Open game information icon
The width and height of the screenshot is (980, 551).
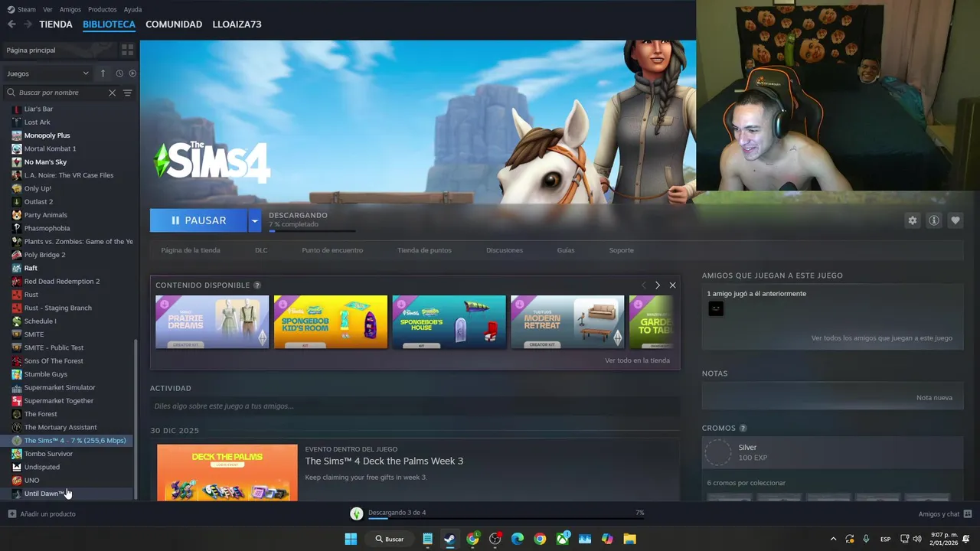pyautogui.click(x=934, y=220)
